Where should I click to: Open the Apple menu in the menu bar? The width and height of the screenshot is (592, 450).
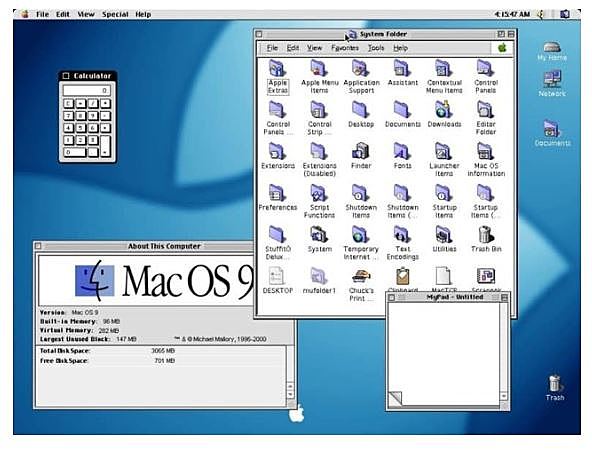(25, 14)
